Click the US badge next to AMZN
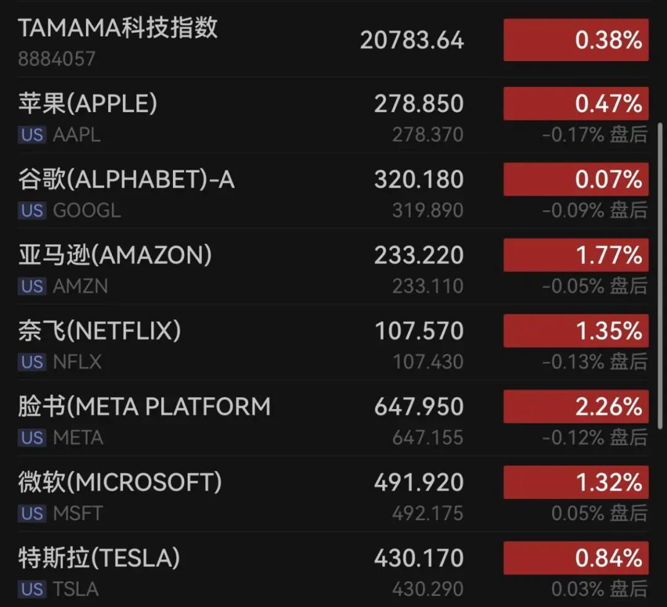Screen dimensions: 667x607 (x=31, y=287)
